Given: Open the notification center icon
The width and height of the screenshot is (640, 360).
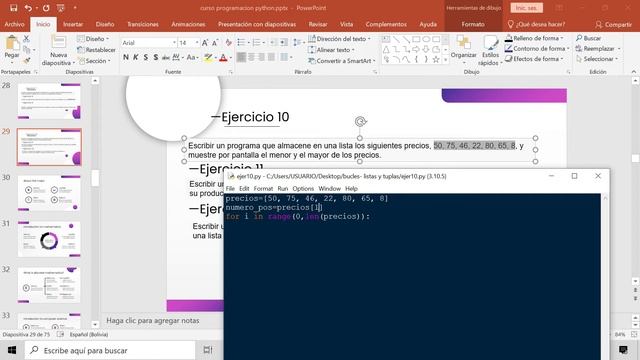Looking at the screenshot, I should [x=623, y=350].
